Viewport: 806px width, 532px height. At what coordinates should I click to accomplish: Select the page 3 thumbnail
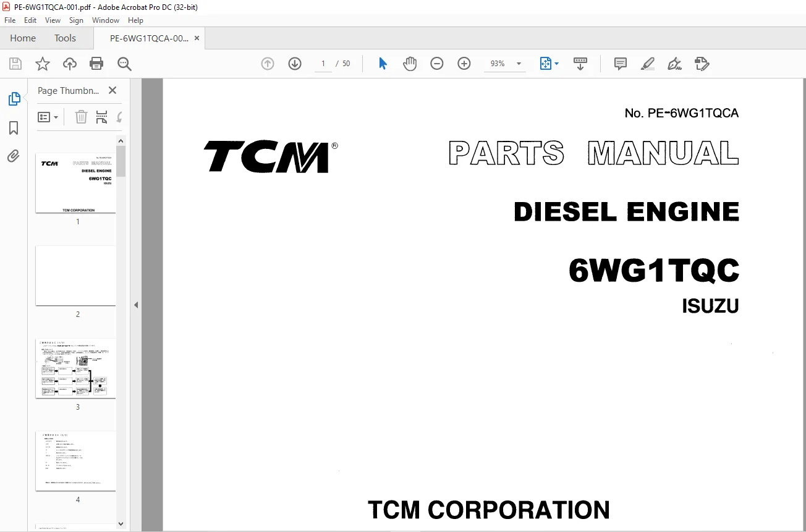click(x=75, y=368)
